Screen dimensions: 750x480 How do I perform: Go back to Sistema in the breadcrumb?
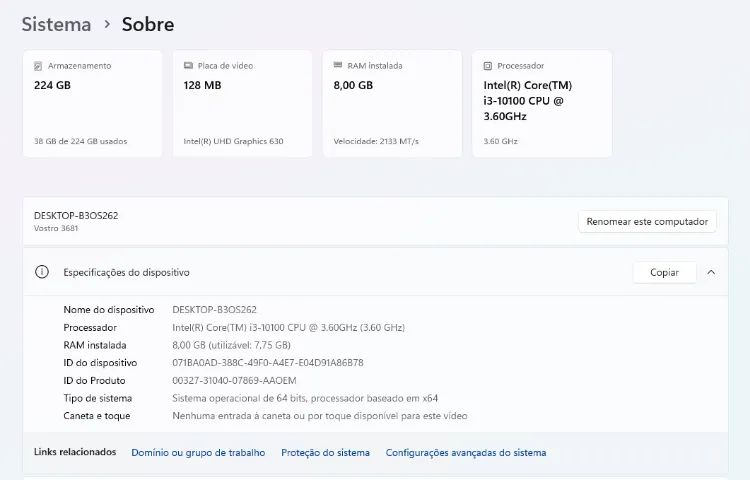point(56,24)
